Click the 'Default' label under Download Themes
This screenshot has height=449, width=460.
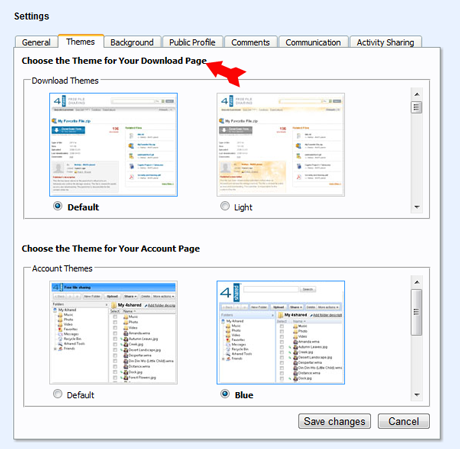pos(83,207)
